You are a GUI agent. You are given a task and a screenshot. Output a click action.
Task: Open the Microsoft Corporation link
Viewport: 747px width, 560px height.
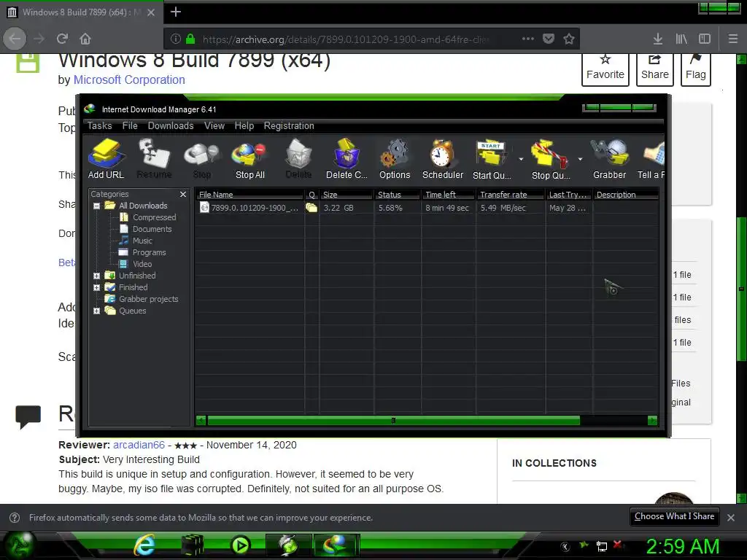pos(129,79)
